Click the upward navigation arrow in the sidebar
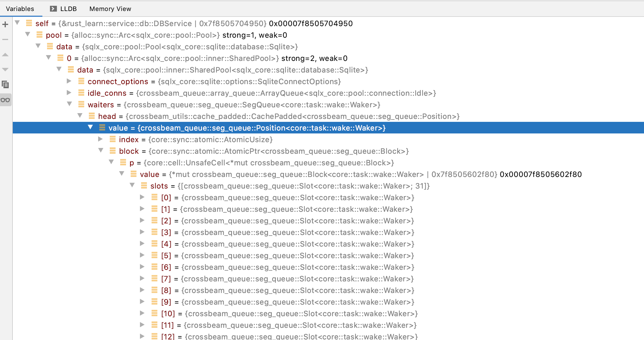 tap(5, 55)
